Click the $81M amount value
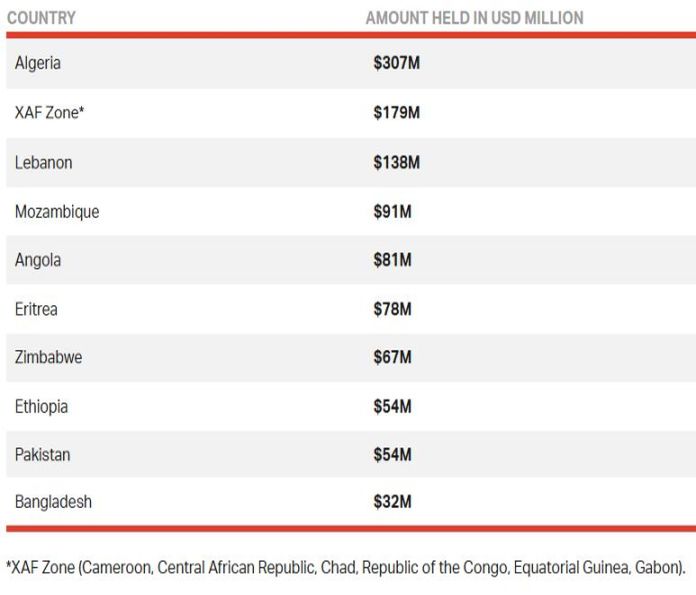 (393, 260)
